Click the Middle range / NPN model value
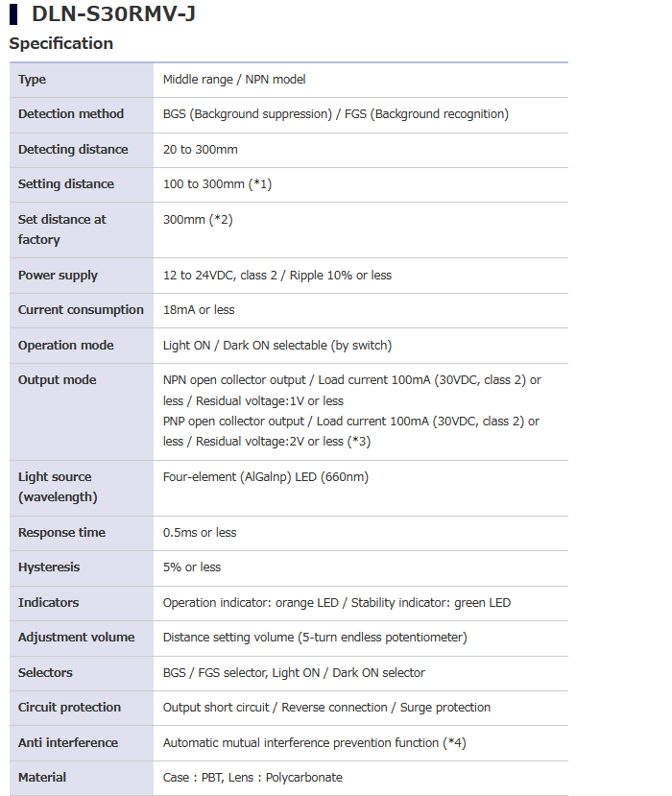The width and height of the screenshot is (672, 796). 234,80
